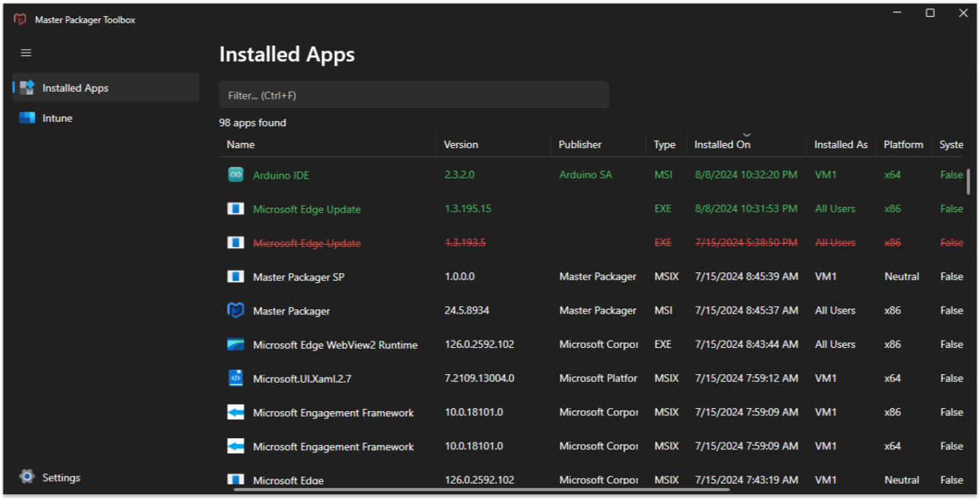Click the date 7/15/2024 8:45:37 AM

point(746,310)
